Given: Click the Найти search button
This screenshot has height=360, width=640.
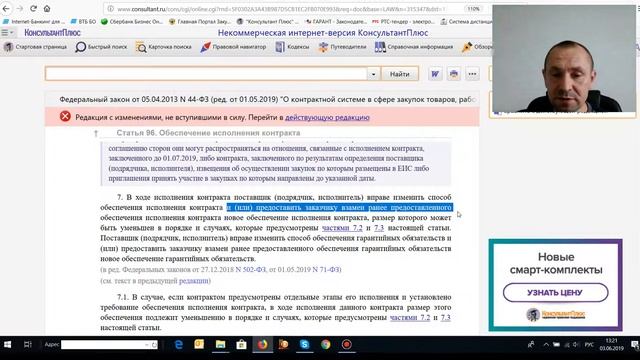Looking at the screenshot, I should pyautogui.click(x=400, y=74).
